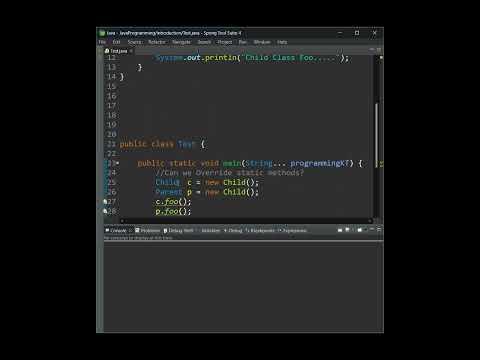Maximize the editor area
The image size is (480, 360).
point(379,50)
